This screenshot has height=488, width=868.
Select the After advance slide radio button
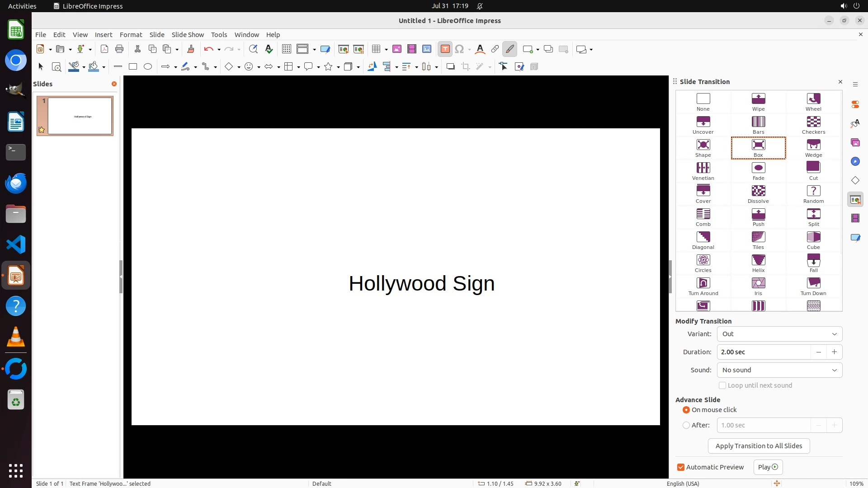tap(686, 425)
